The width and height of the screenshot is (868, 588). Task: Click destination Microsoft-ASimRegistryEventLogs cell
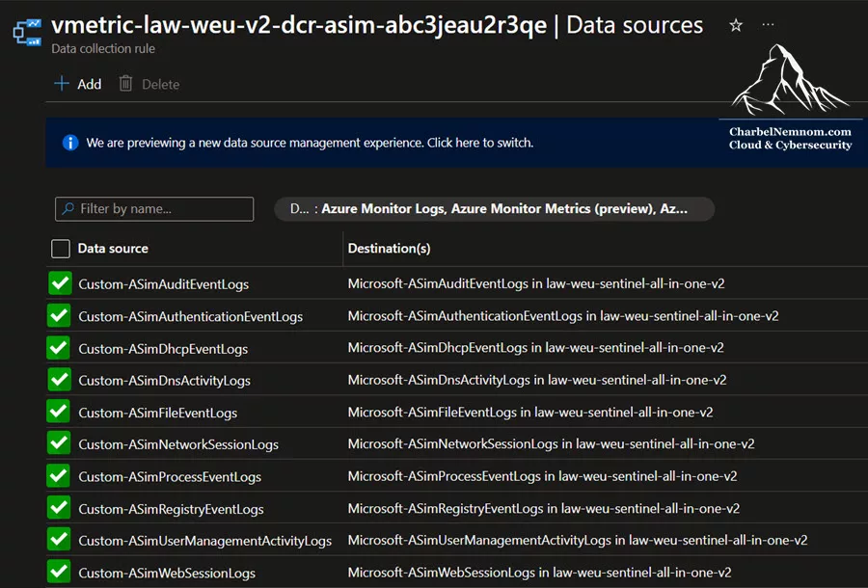coord(544,508)
